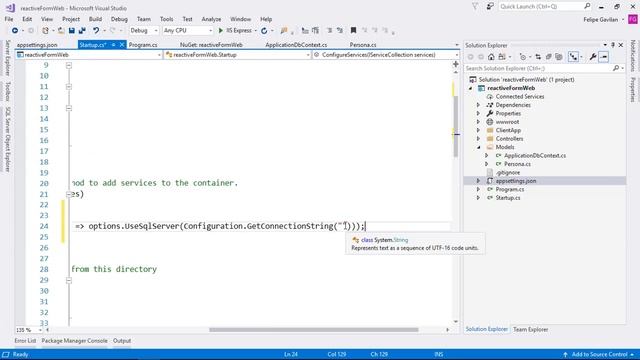This screenshot has height=360, width=640.
Task: Click the Undo arrow icon
Action: 96,31
